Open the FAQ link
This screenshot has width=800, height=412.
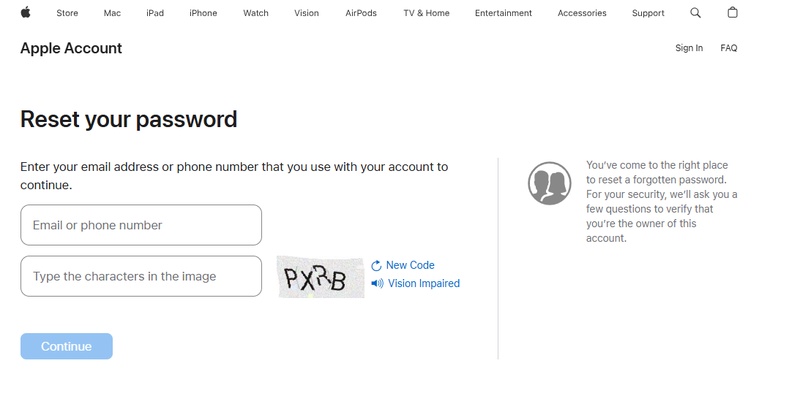[729, 48]
